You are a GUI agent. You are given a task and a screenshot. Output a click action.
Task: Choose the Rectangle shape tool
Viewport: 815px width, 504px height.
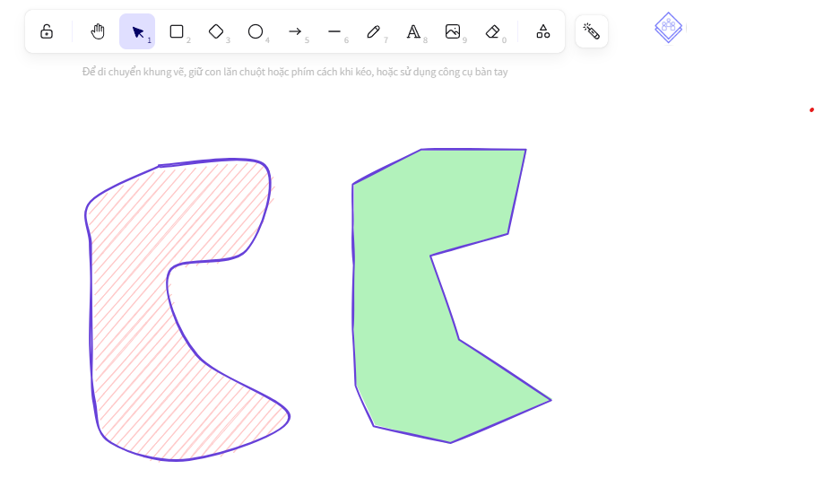point(177,31)
